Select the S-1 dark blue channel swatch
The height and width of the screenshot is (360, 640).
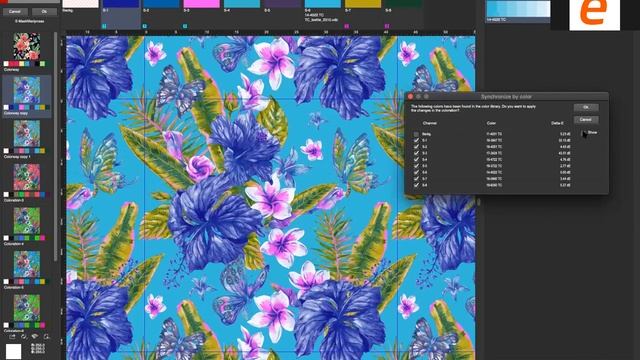click(x=121, y=4)
